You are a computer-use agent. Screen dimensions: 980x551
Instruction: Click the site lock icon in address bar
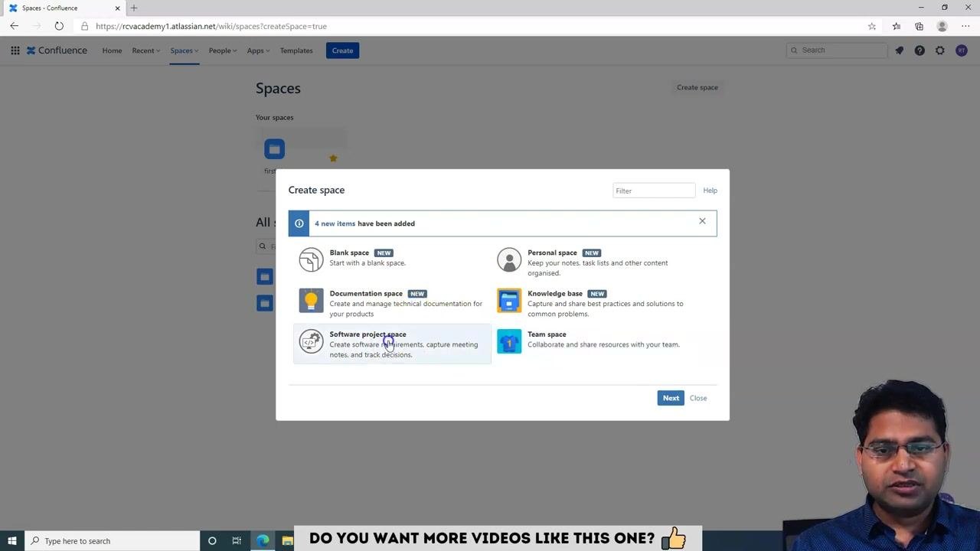coord(84,26)
